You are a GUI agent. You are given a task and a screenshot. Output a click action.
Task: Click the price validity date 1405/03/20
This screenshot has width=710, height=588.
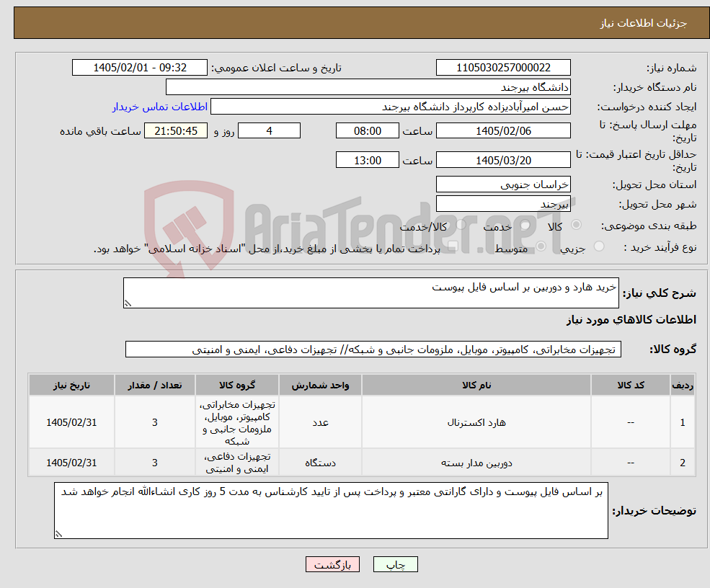coord(503,160)
